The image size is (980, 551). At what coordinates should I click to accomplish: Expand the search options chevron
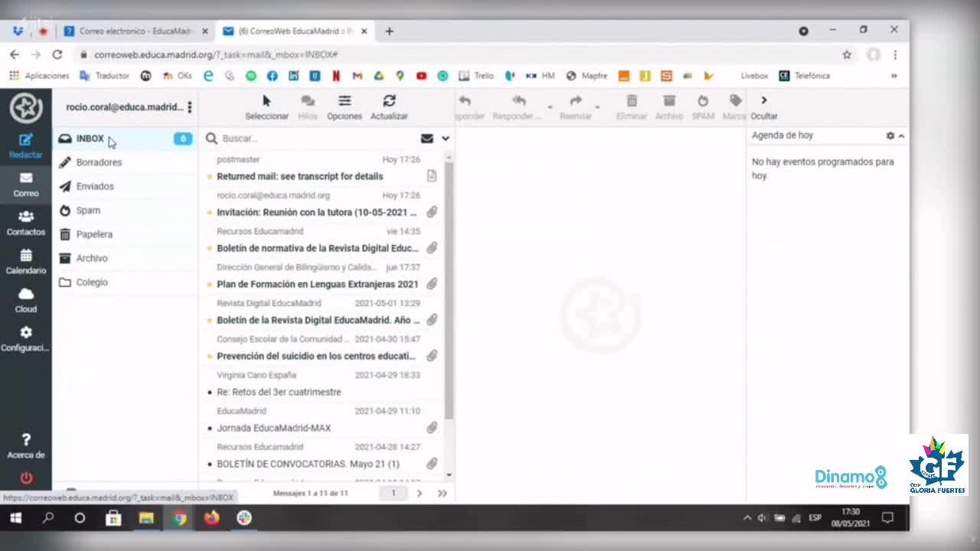(x=446, y=139)
